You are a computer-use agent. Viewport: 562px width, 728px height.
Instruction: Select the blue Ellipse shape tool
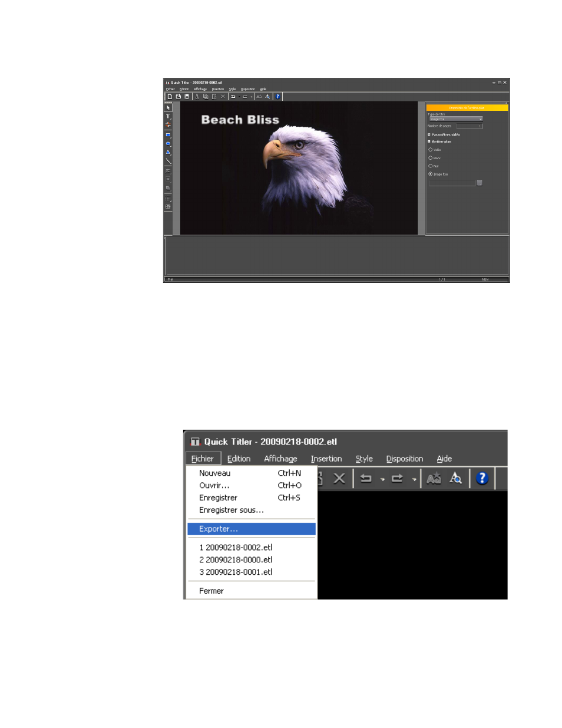point(168,144)
